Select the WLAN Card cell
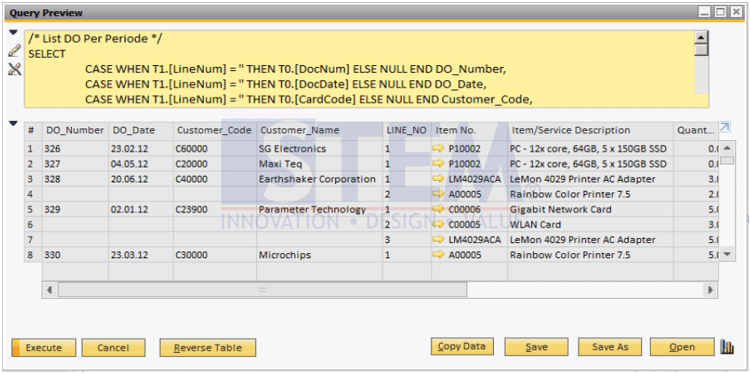Image resolution: width=750 pixels, height=374 pixels. (x=591, y=224)
